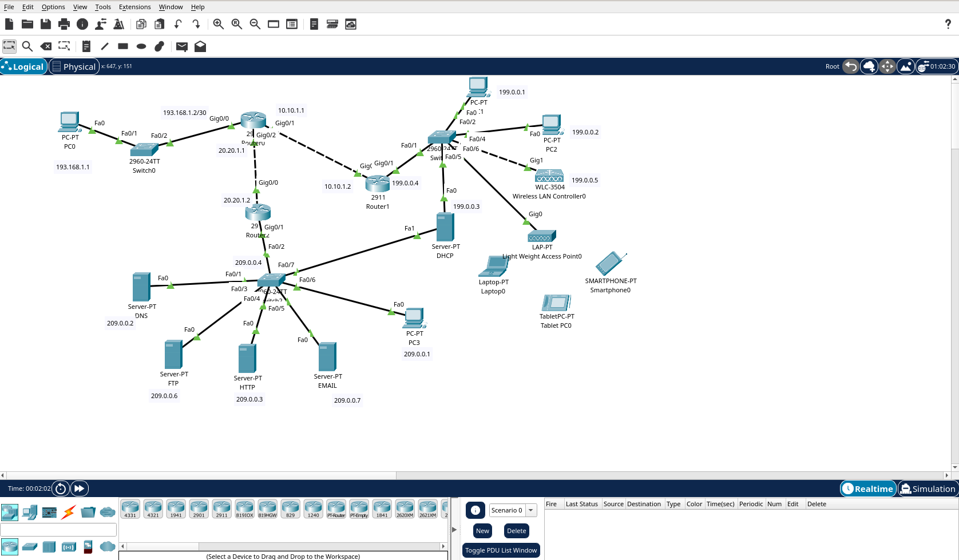Select the Draw Freeform tool
The image size is (959, 560).
(160, 46)
